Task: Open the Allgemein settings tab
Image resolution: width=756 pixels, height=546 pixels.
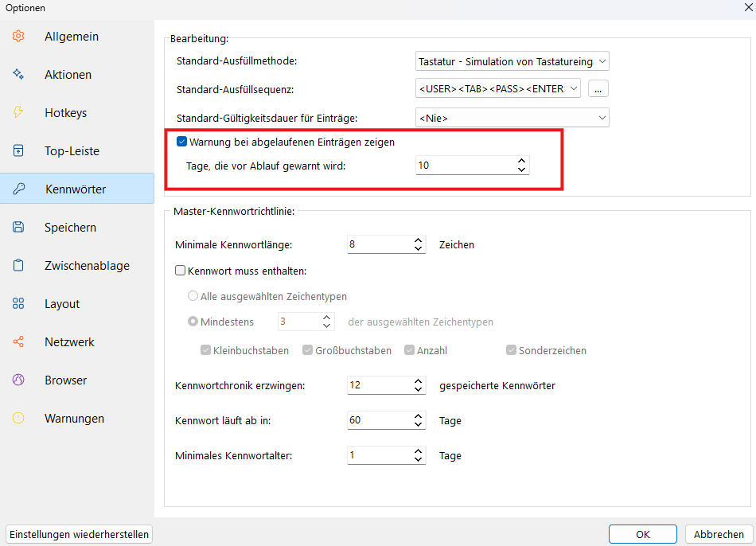Action: point(77,36)
